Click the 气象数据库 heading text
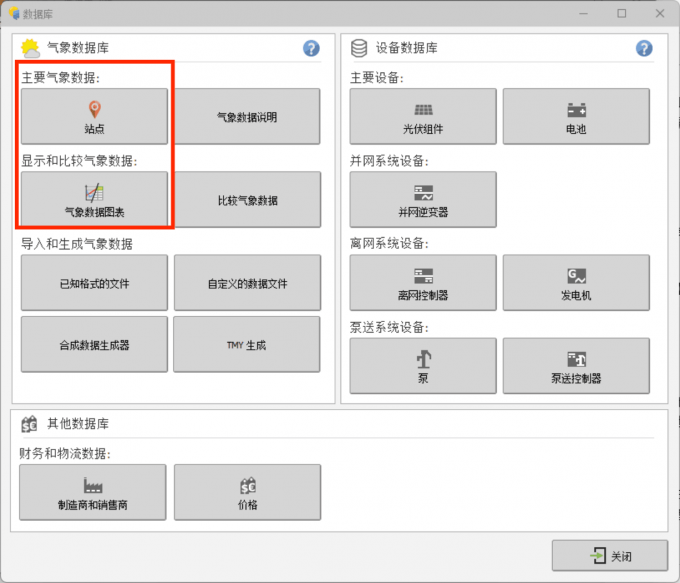This screenshot has height=583, width=680. [x=78, y=48]
